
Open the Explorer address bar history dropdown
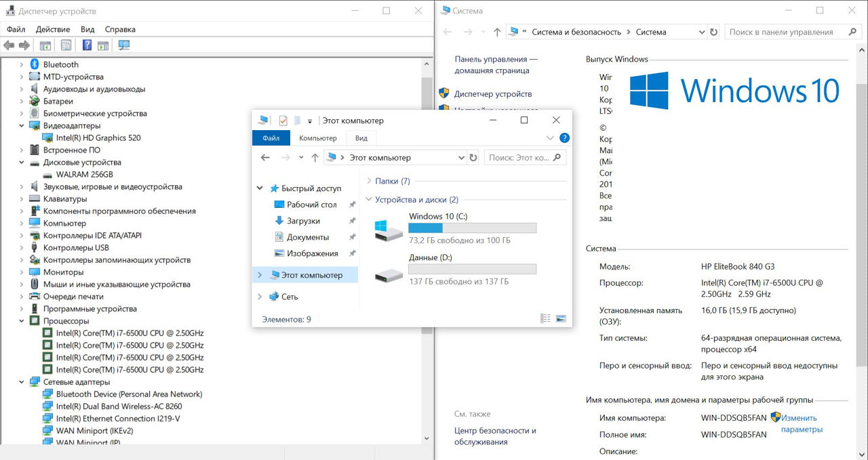[460, 158]
